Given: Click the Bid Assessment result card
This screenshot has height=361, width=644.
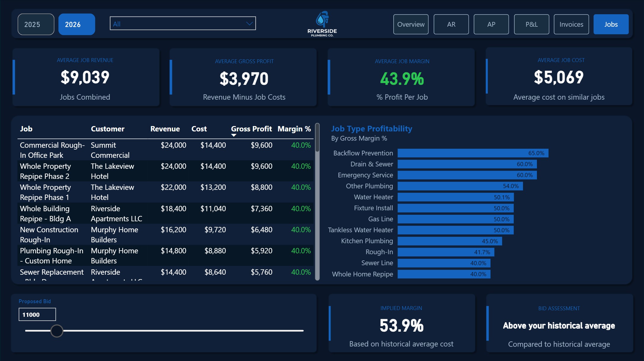Looking at the screenshot, I should (559, 323).
